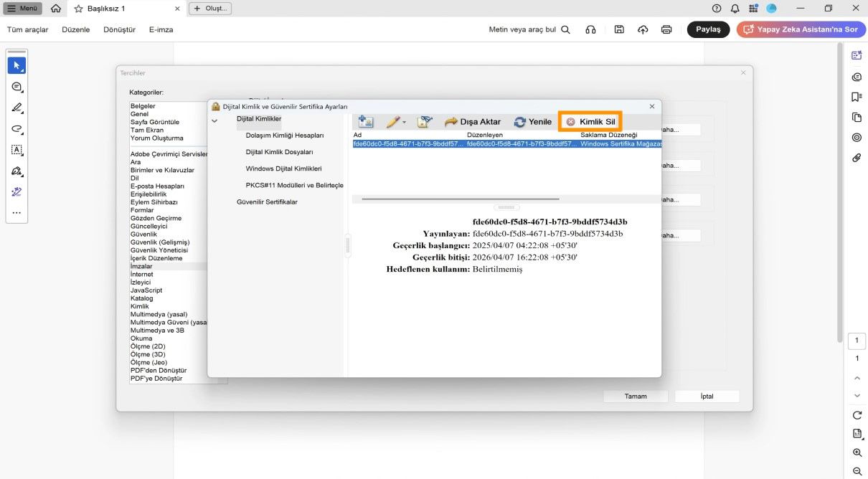868x479 pixels.
Task: Open the Menü hamburger menu
Action: pyautogui.click(x=23, y=9)
